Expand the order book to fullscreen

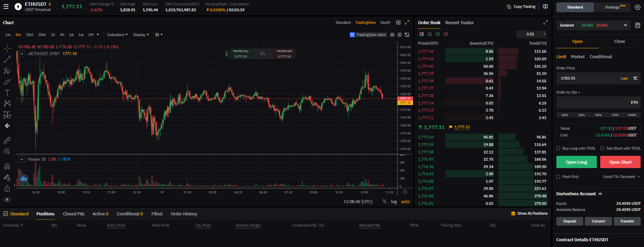[545, 22]
